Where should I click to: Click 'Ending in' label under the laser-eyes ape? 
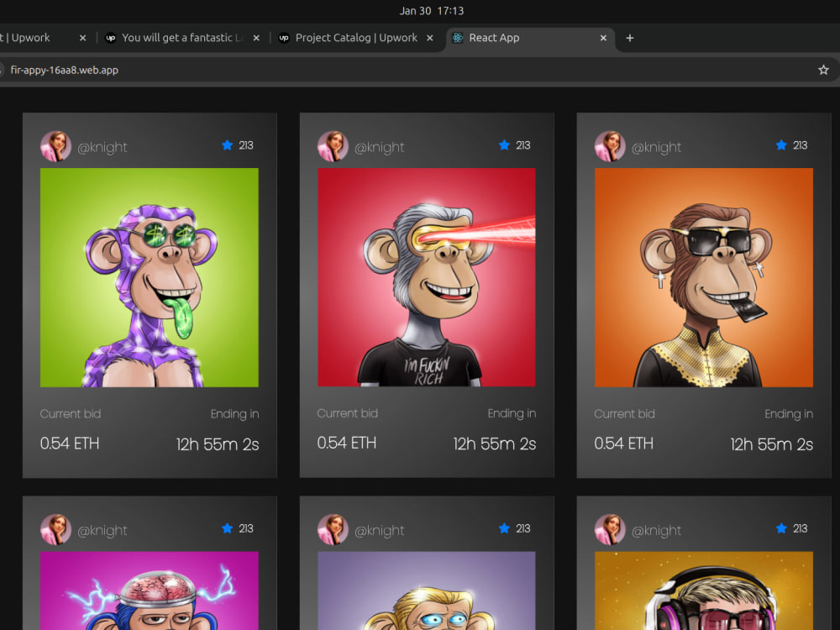point(512,413)
